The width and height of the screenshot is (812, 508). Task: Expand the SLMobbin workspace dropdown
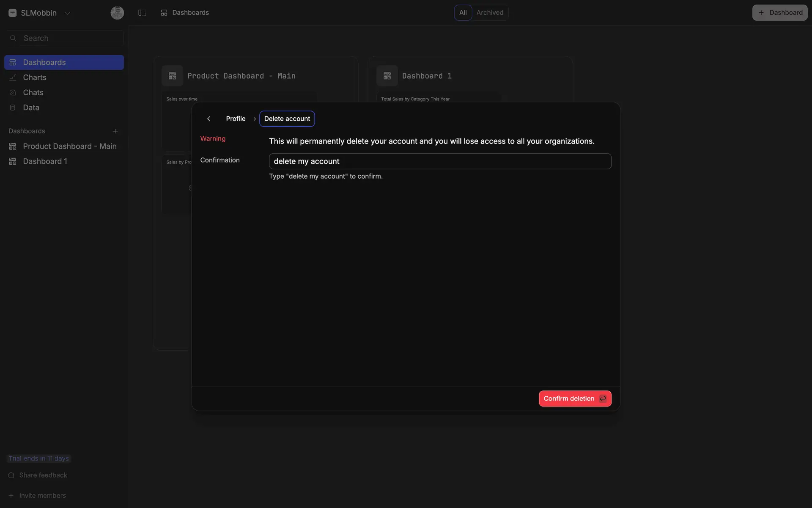(x=67, y=13)
